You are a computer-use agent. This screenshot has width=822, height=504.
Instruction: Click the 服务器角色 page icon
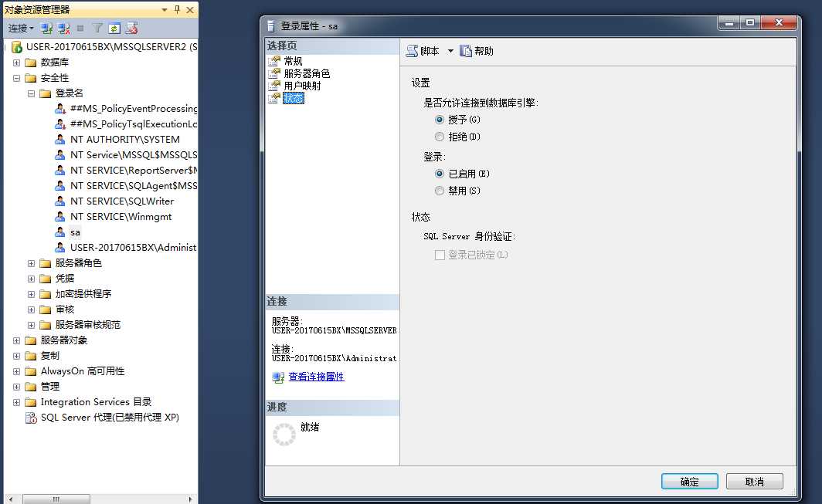(x=274, y=73)
